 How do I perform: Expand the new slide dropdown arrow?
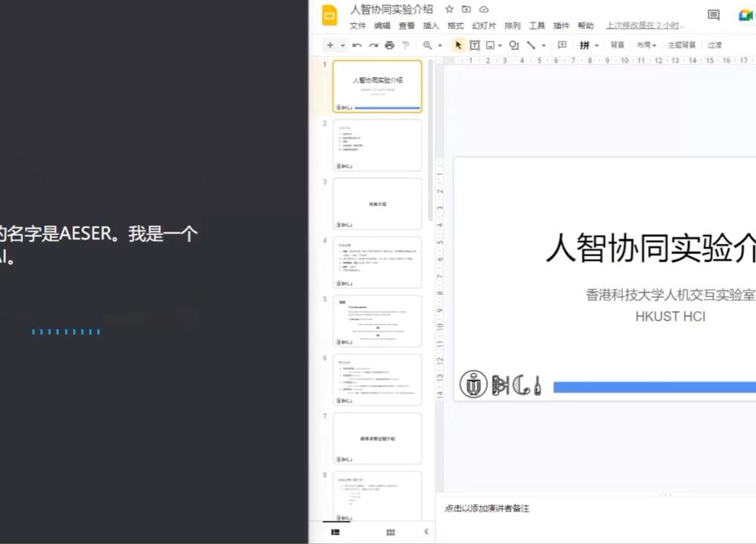click(342, 45)
